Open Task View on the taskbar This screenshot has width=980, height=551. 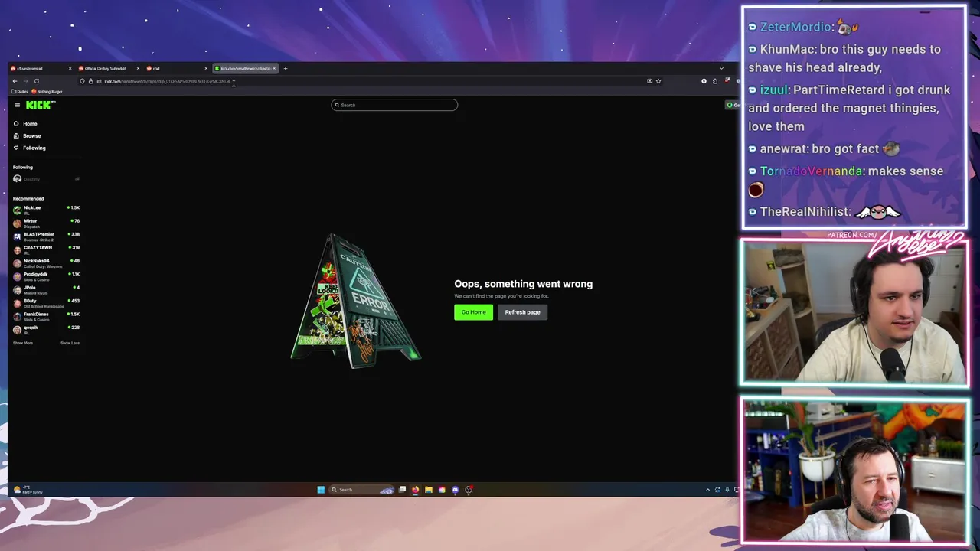point(402,490)
